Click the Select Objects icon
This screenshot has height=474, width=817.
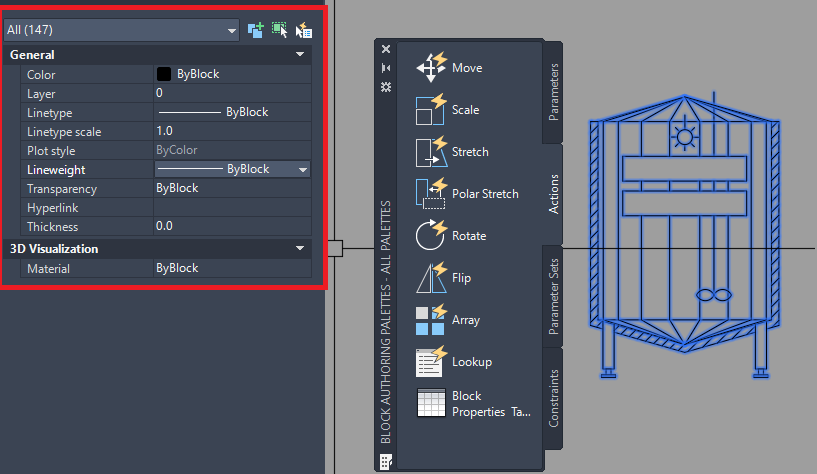pyautogui.click(x=280, y=30)
